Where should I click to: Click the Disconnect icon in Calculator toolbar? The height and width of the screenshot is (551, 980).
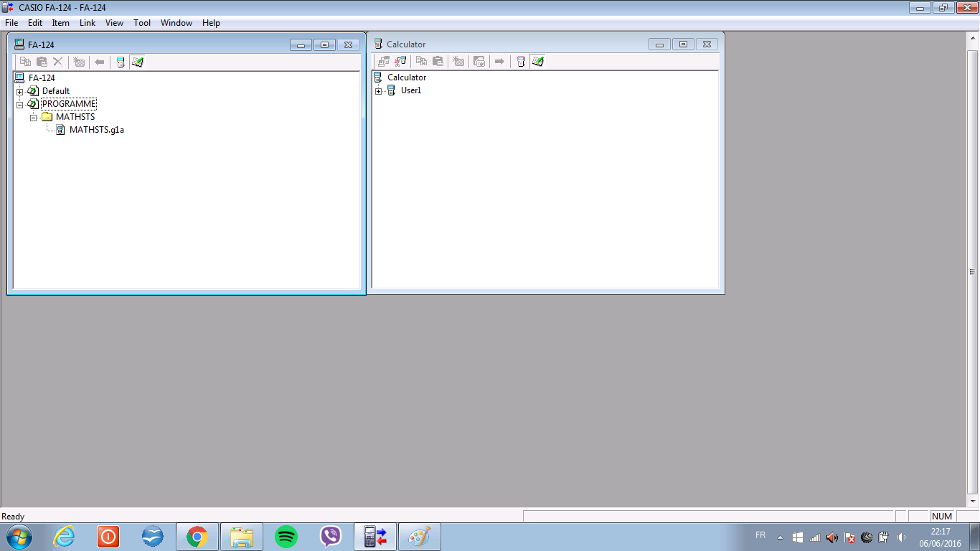click(x=400, y=62)
